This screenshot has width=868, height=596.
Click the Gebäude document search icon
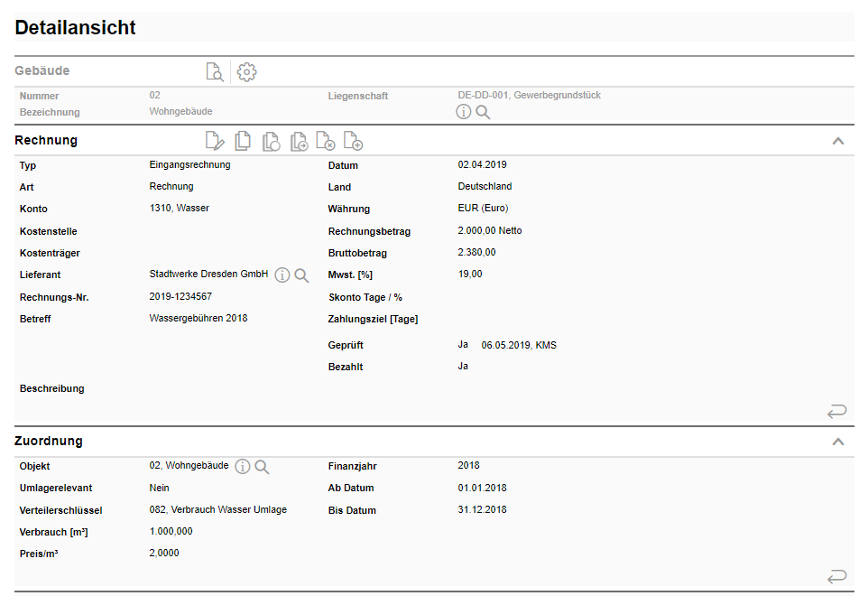pos(214,72)
